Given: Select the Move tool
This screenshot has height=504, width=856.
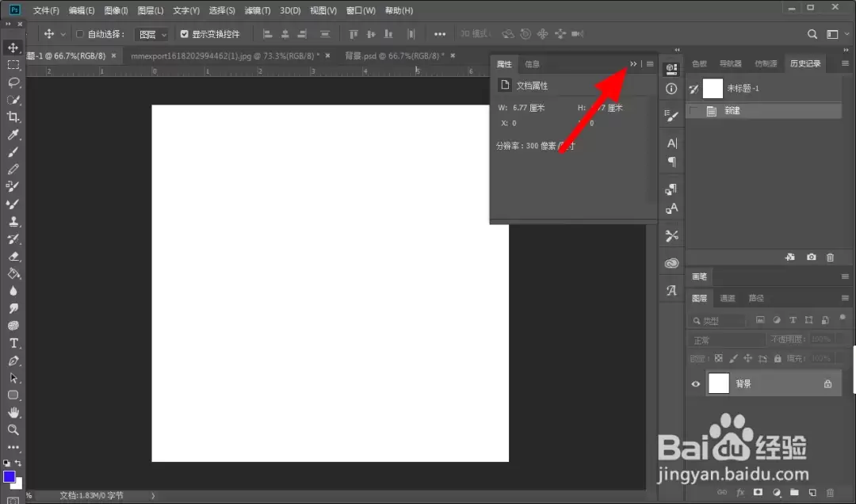Looking at the screenshot, I should pos(13,48).
